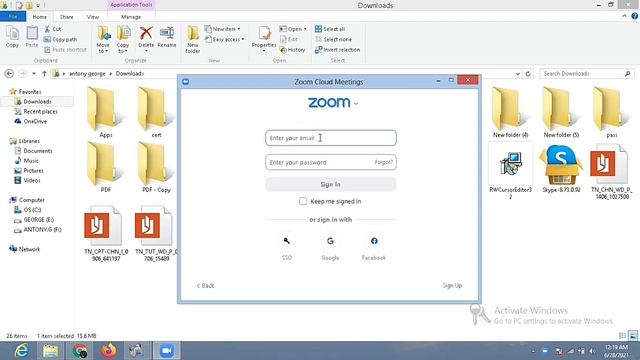This screenshot has width=640, height=360.
Task: Click File Explorer icon in the taskbar
Action: 51,351
